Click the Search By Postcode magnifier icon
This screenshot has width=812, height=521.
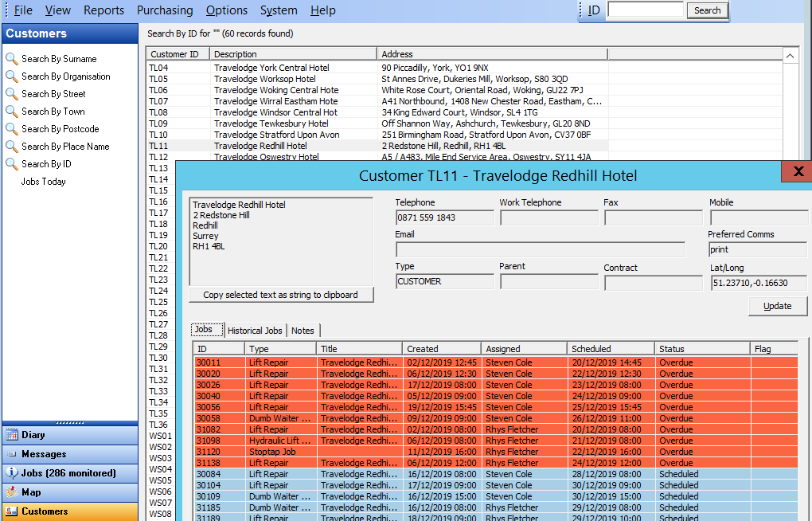click(x=11, y=129)
